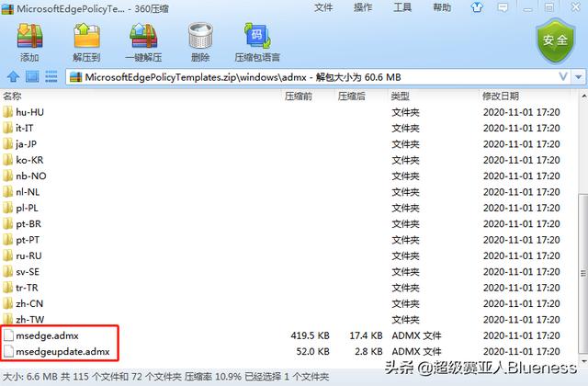The width and height of the screenshot is (588, 386).
Task: Click the 17.4 KB compressed size value
Action: [366, 335]
